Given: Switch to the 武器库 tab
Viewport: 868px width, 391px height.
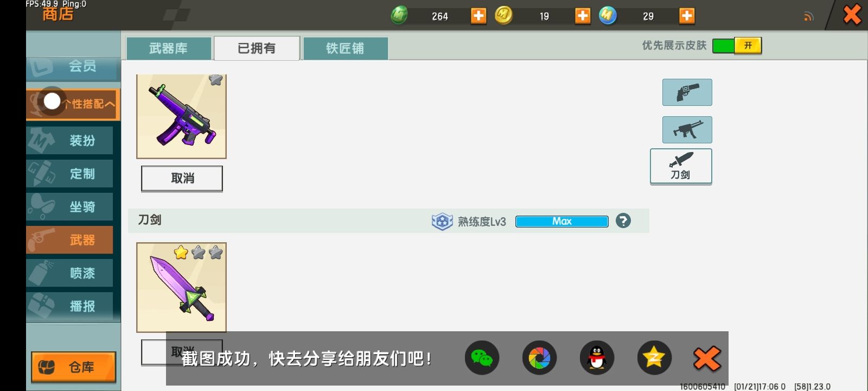Looking at the screenshot, I should pos(169,48).
